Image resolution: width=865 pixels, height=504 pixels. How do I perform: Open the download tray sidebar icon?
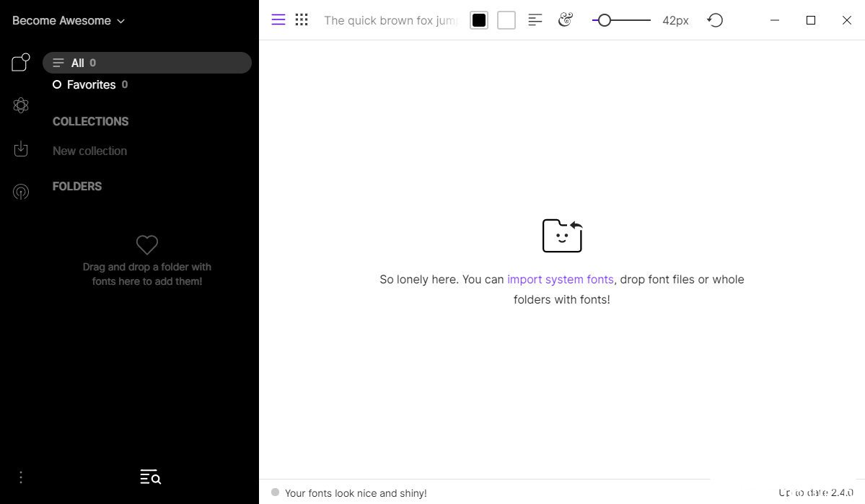pyautogui.click(x=21, y=149)
